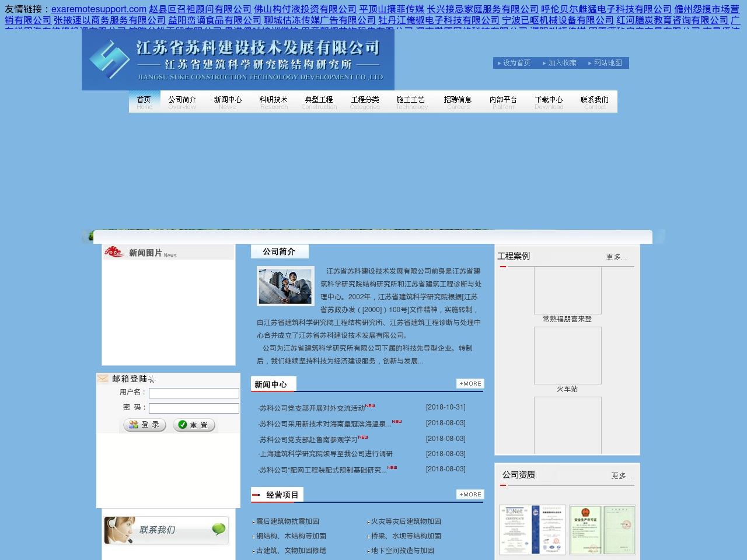Viewport: 747px width, 560px height.
Task: Click 地下空间改造与加固 link
Action: (403, 551)
